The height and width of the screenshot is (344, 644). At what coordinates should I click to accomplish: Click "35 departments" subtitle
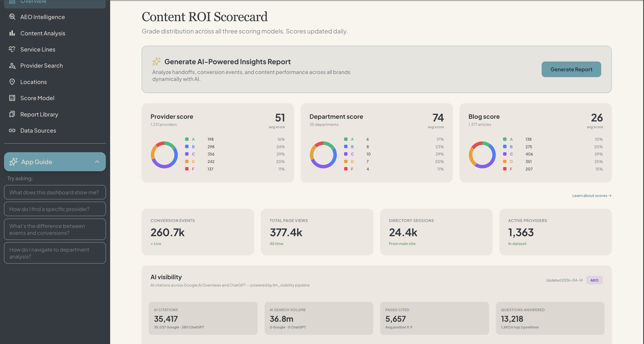click(x=324, y=124)
